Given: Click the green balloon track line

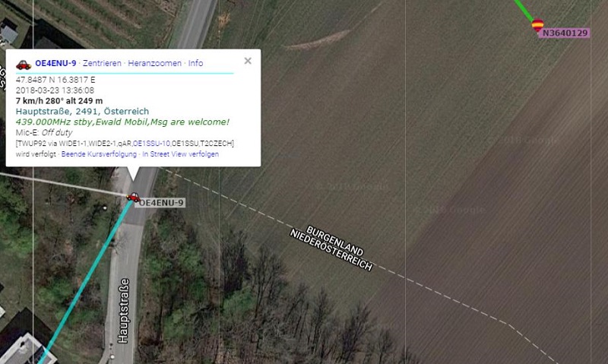Looking at the screenshot, I should coord(524,9).
